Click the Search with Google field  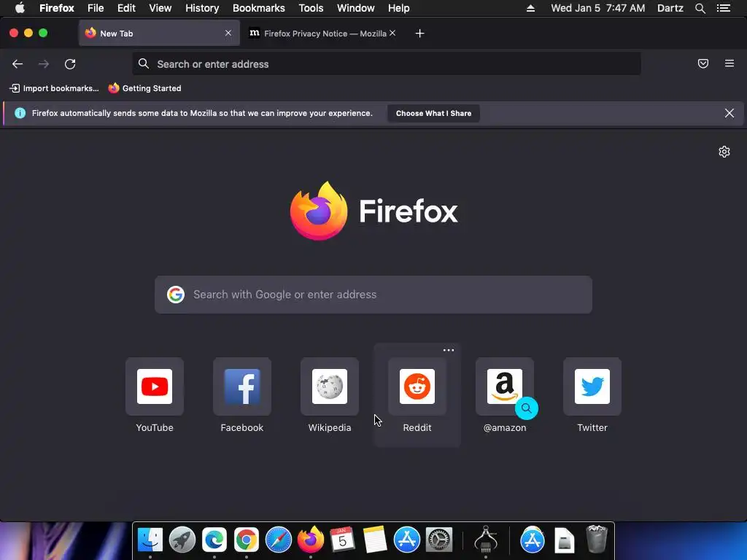pyautogui.click(x=373, y=295)
